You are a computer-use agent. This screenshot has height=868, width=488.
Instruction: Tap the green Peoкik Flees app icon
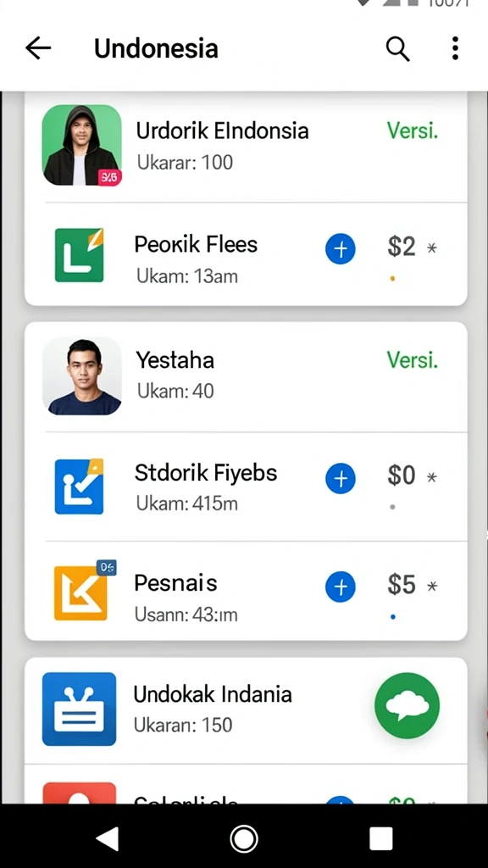point(79,255)
